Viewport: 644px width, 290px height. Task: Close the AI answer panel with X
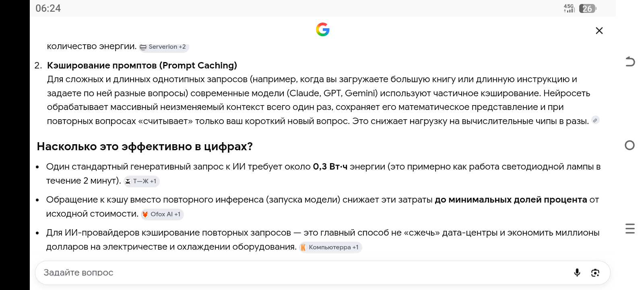(x=599, y=31)
